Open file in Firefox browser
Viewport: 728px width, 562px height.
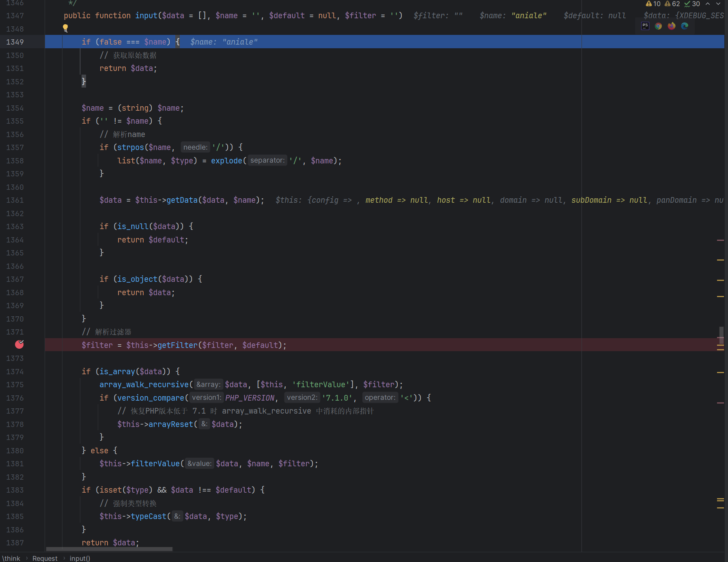tap(672, 26)
